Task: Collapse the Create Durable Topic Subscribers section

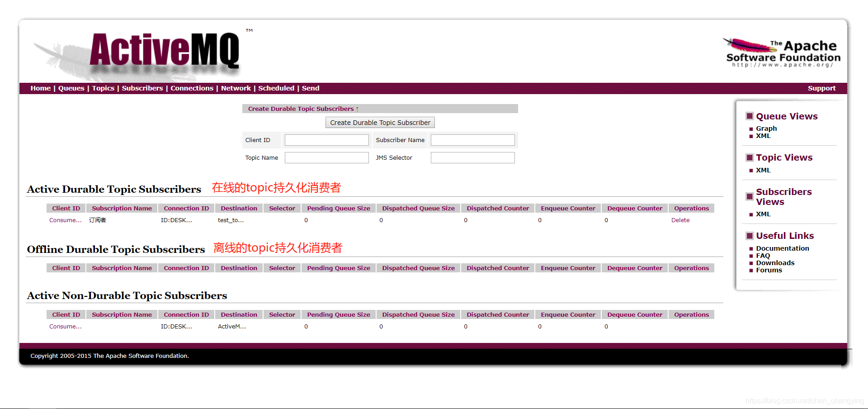Action: [x=303, y=109]
